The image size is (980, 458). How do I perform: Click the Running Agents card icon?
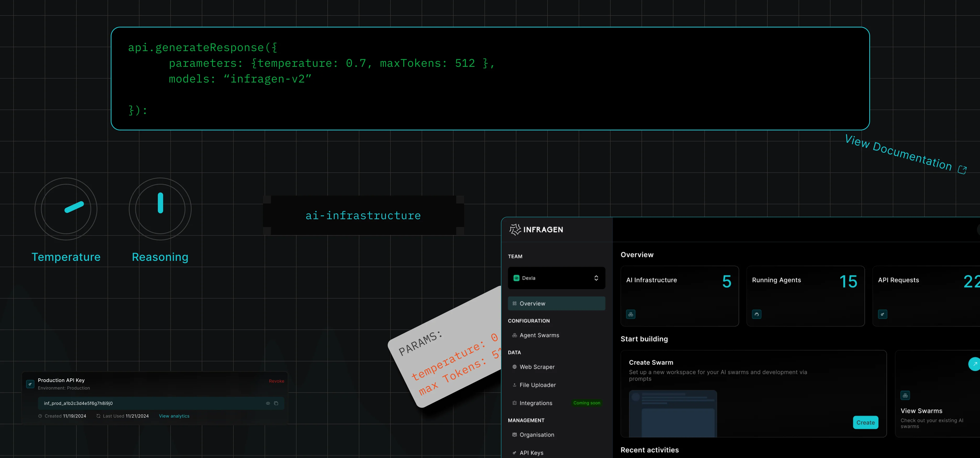click(756, 314)
